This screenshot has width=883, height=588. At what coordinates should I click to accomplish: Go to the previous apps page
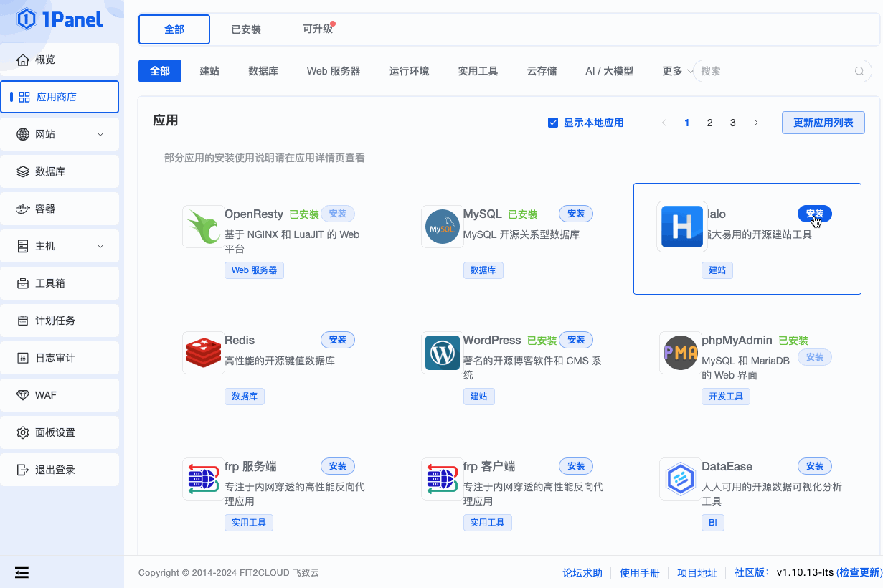(664, 123)
